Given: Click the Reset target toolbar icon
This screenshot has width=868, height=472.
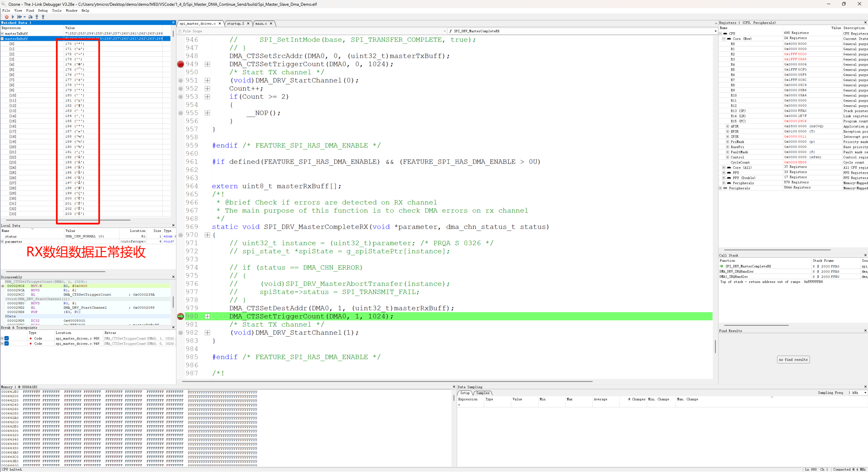Looking at the screenshot, I should click(19, 17).
